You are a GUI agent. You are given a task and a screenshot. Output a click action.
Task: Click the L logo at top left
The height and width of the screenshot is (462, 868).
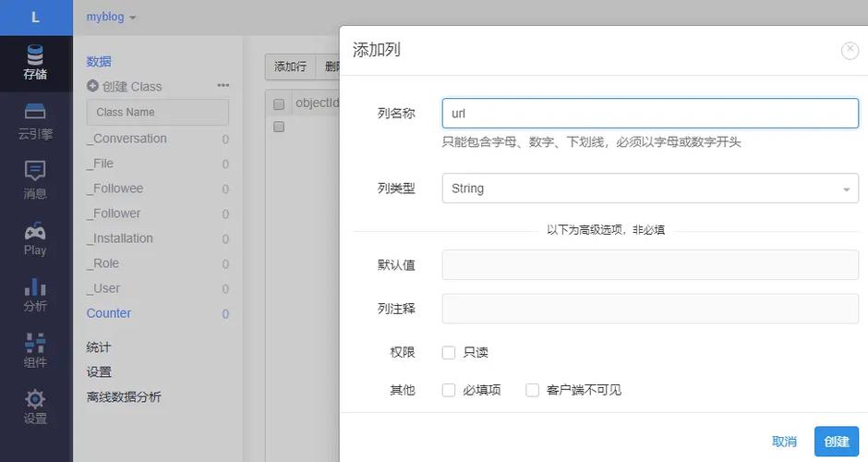click(x=35, y=18)
